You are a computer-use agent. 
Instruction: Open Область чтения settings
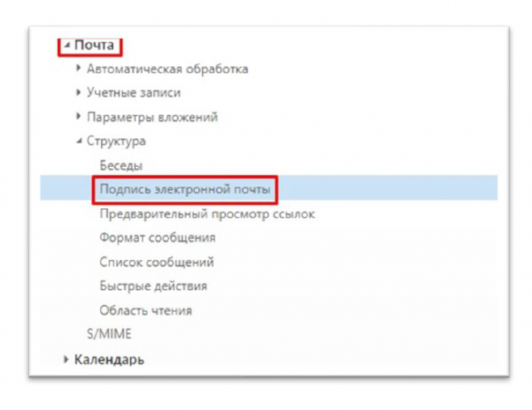coord(146,310)
